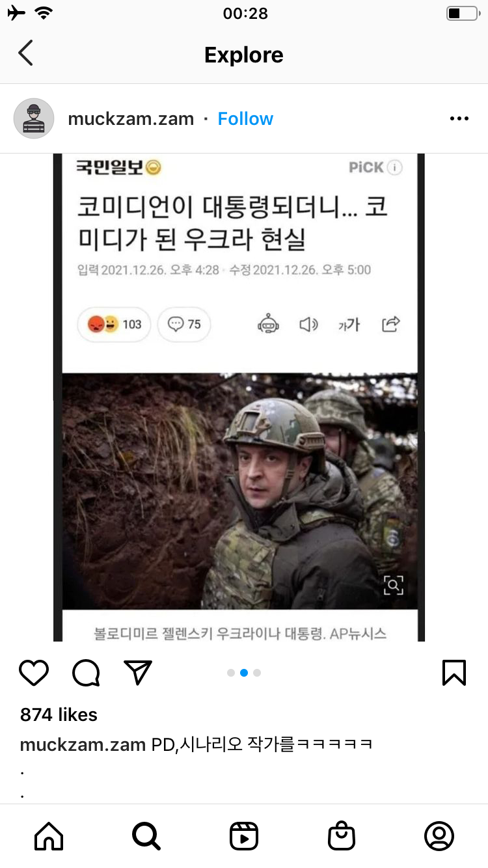
Task: Save the post with the bookmark icon
Action: click(454, 673)
